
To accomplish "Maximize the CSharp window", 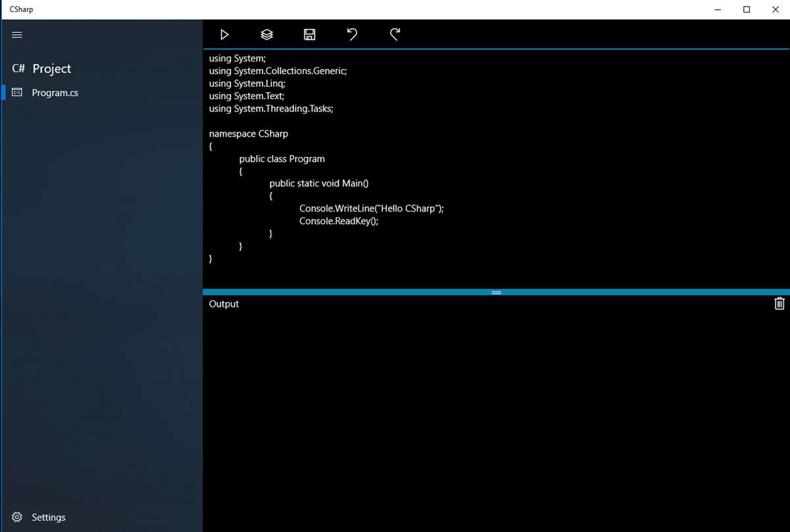I will point(747,9).
